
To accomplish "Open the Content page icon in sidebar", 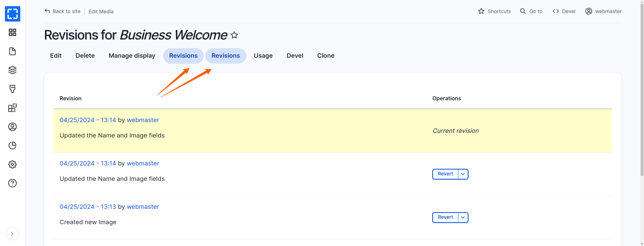I will pyautogui.click(x=12, y=51).
